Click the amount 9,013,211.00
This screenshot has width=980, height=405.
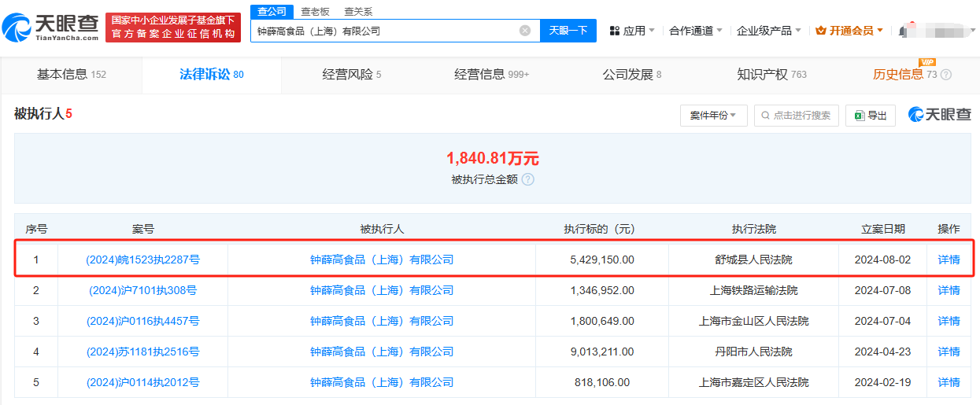pyautogui.click(x=602, y=352)
